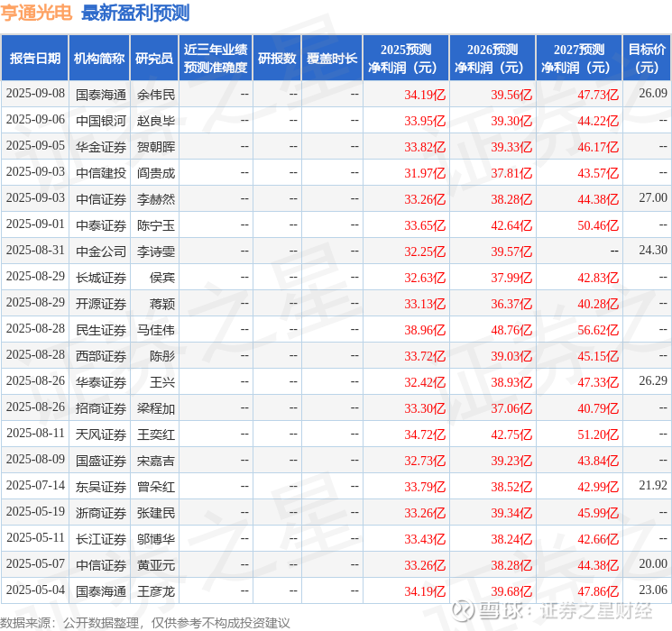Click the date 2025-05-04
Screen dimensions: 672x631
tap(35, 590)
